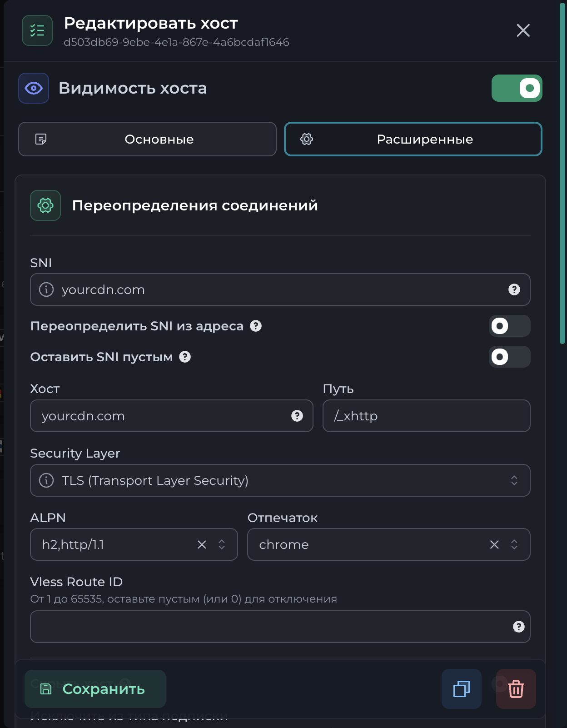Clear the ALPN selection
Image resolution: width=567 pixels, height=728 pixels.
coord(202,544)
